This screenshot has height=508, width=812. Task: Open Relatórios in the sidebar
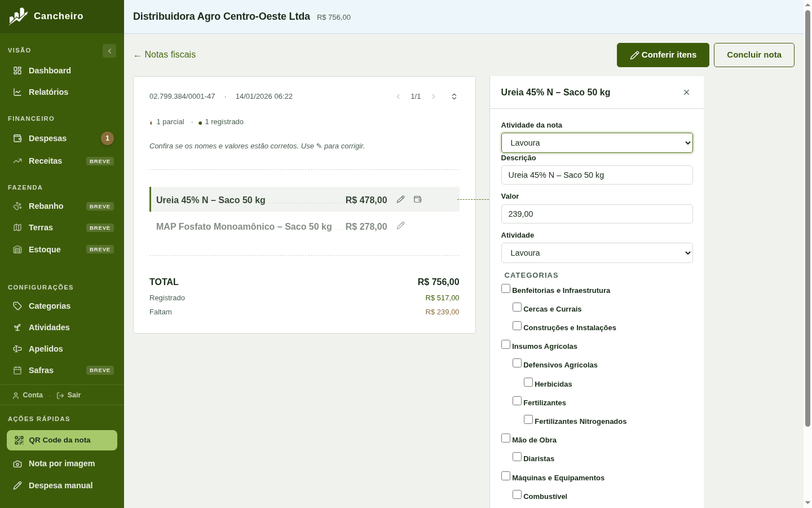[62, 92]
